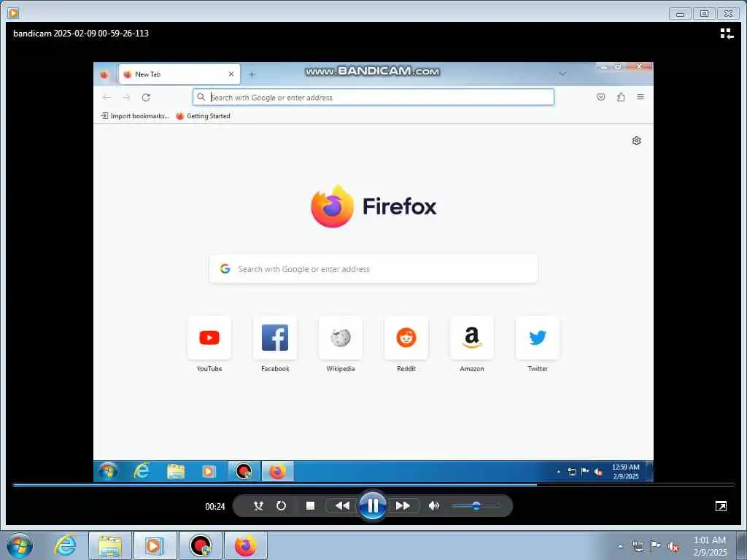Show hidden system tray icons
747x560 pixels.
(620, 546)
